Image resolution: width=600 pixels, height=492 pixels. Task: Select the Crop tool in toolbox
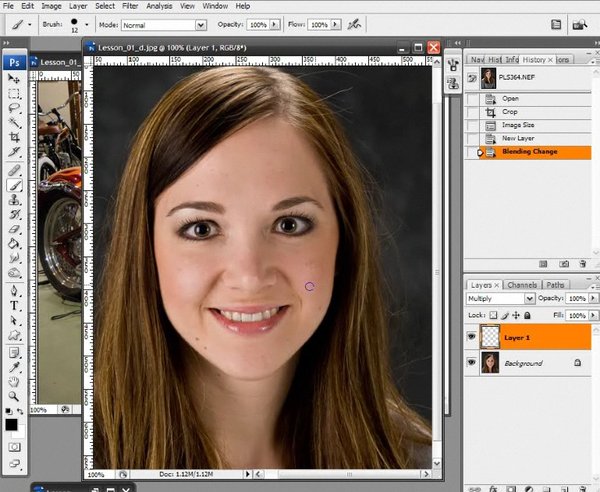[x=15, y=137]
